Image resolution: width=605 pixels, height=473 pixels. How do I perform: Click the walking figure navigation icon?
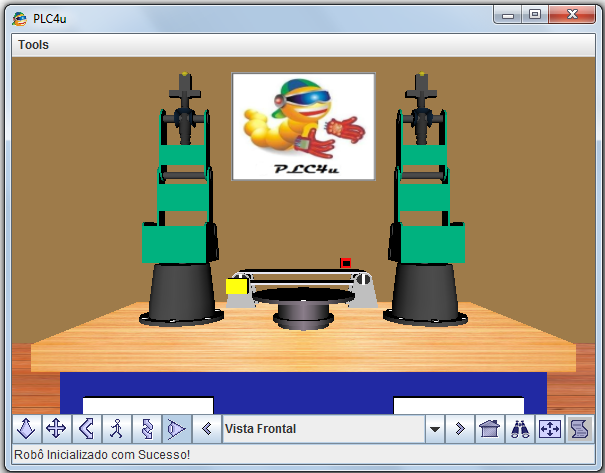coord(116,429)
